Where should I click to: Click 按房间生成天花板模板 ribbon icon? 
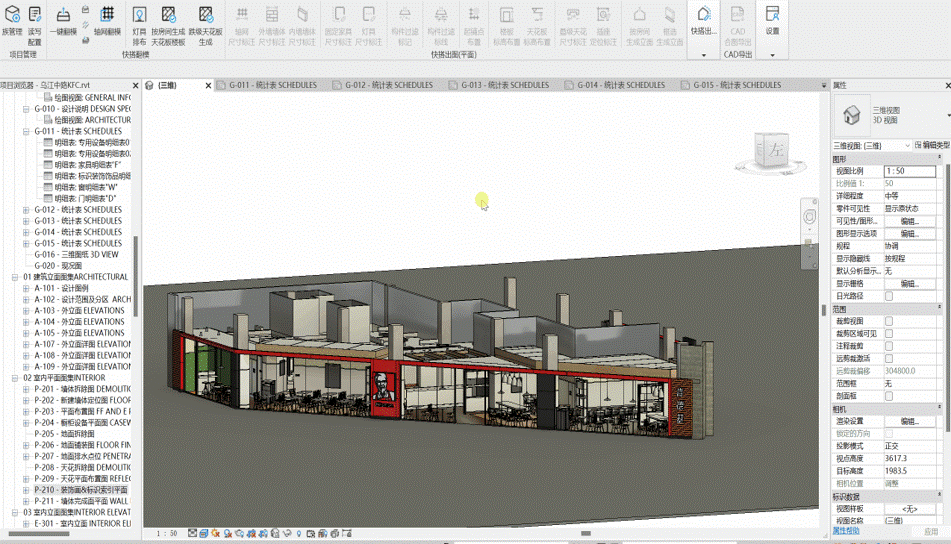(x=168, y=16)
